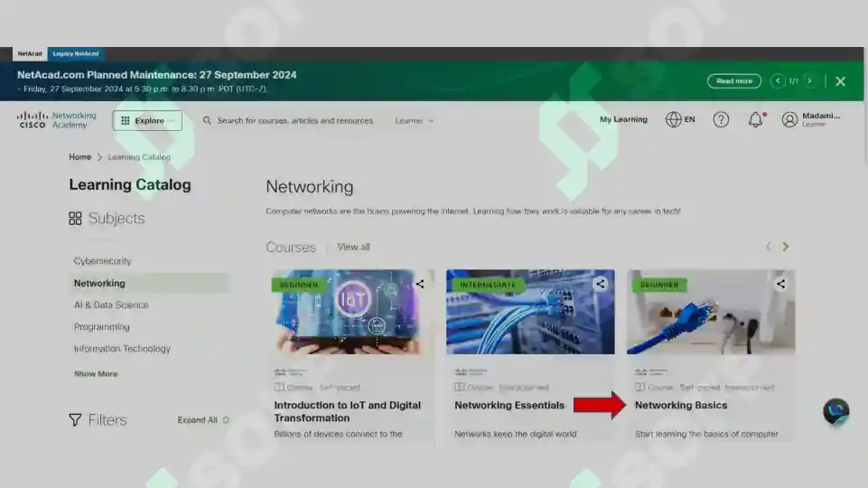Open Introduction to IoT and Digital Transformation title

[x=348, y=411]
